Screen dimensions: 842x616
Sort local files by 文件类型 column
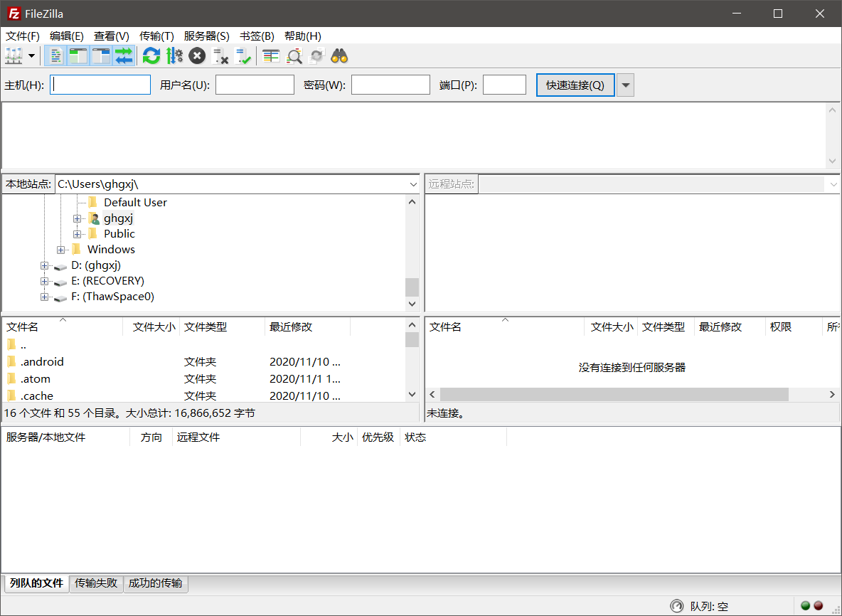[x=223, y=327]
